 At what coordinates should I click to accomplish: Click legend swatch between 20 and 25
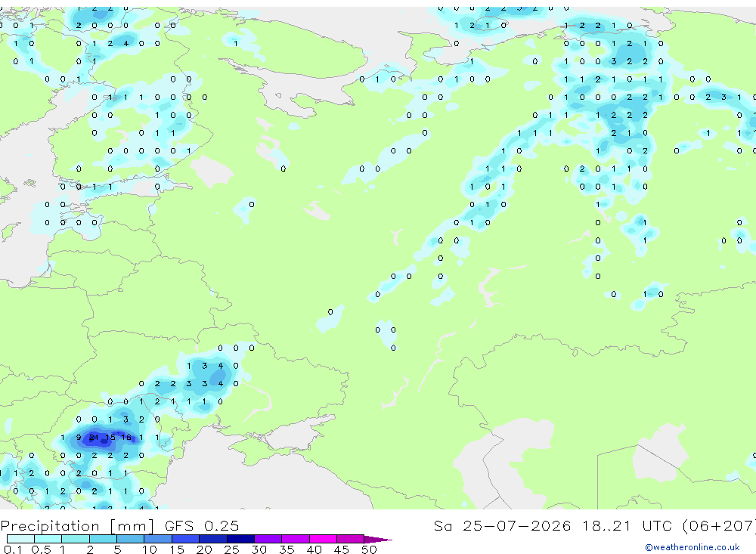(213, 539)
